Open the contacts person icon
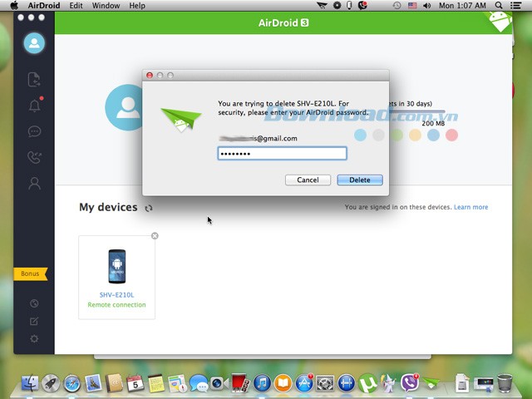Viewport: 532px width, 399px height. tap(34, 184)
